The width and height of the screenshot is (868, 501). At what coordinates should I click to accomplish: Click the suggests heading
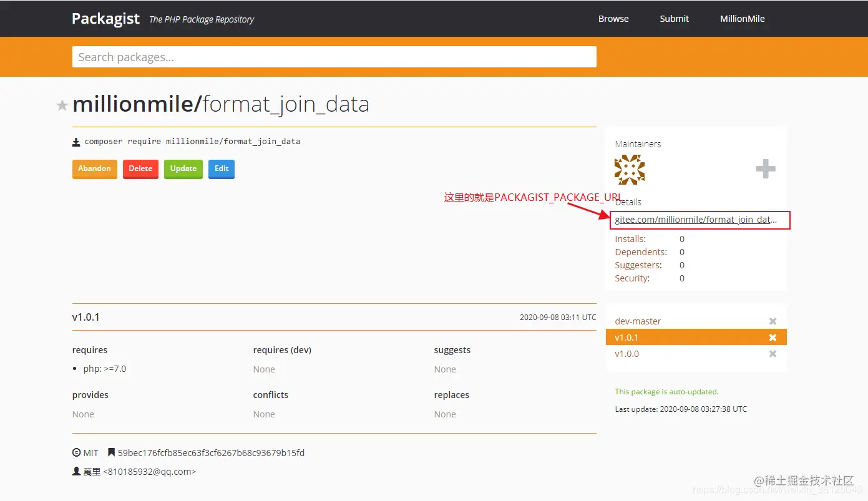tap(452, 350)
